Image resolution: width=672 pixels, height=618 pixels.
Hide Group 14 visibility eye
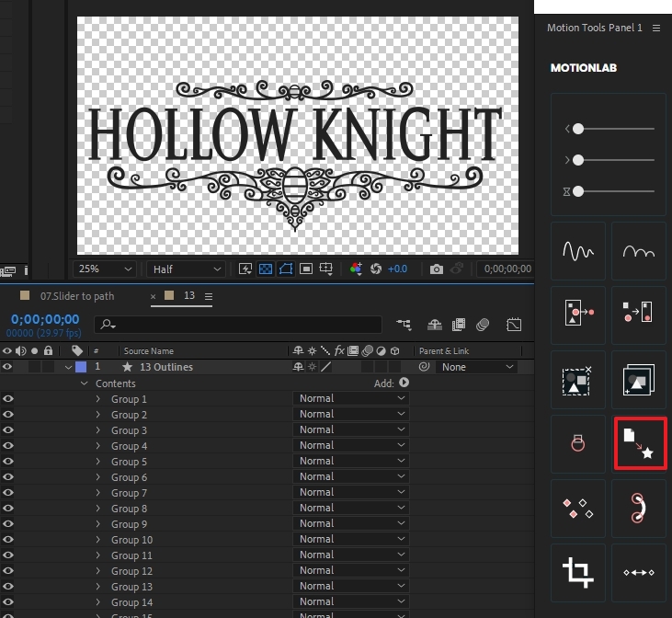point(7,602)
